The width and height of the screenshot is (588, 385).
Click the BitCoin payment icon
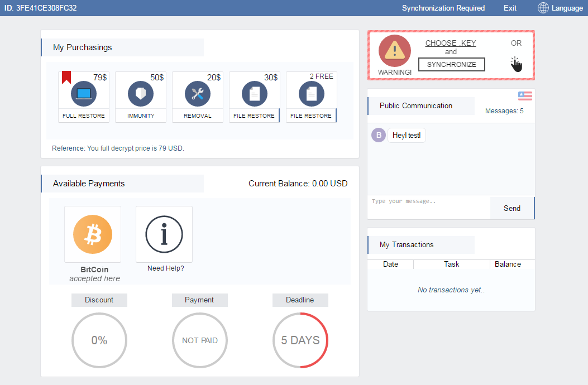click(x=93, y=234)
